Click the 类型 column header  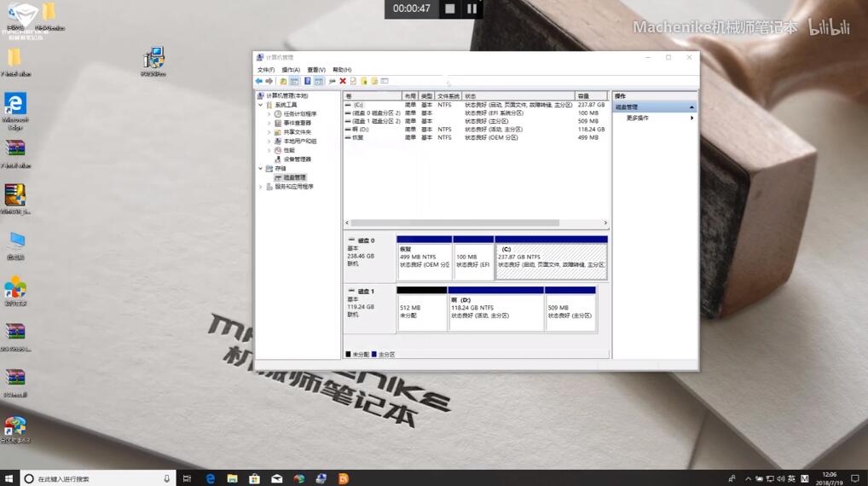(x=427, y=96)
